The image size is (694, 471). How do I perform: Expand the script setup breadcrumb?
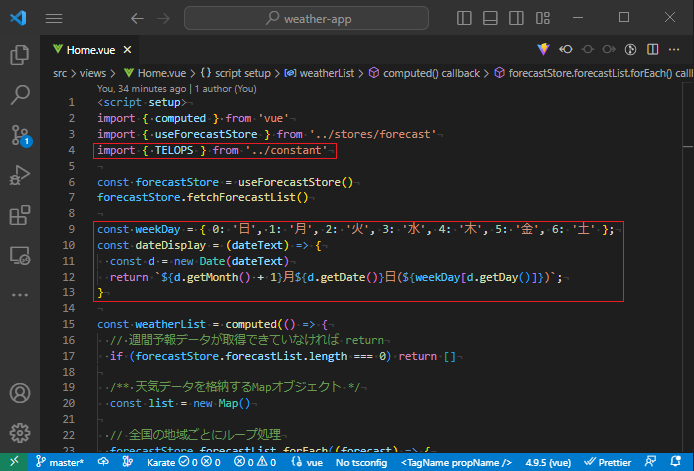tap(235, 73)
